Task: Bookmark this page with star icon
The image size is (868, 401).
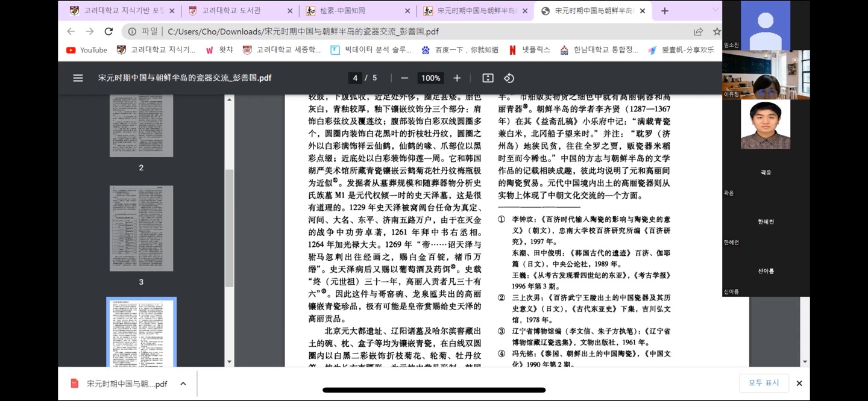Action: click(x=717, y=31)
